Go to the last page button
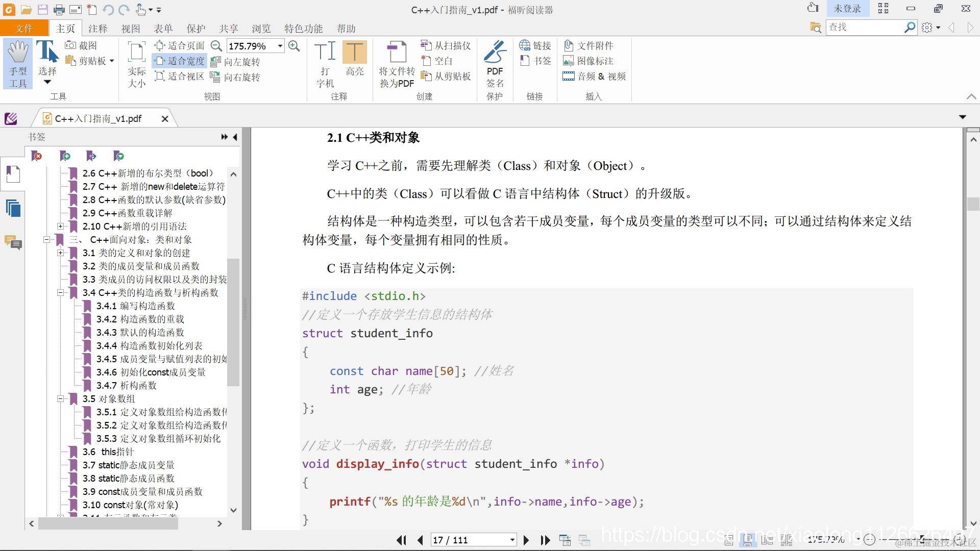 coord(545,540)
